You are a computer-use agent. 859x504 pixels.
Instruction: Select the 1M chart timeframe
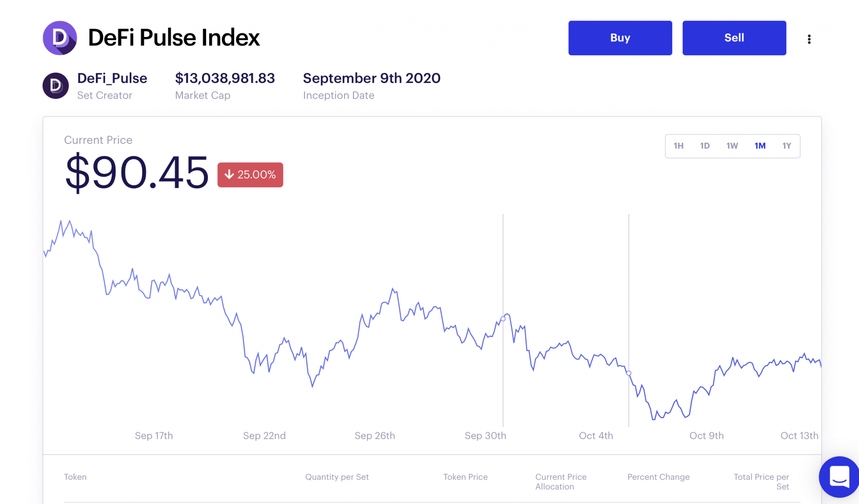pos(760,146)
